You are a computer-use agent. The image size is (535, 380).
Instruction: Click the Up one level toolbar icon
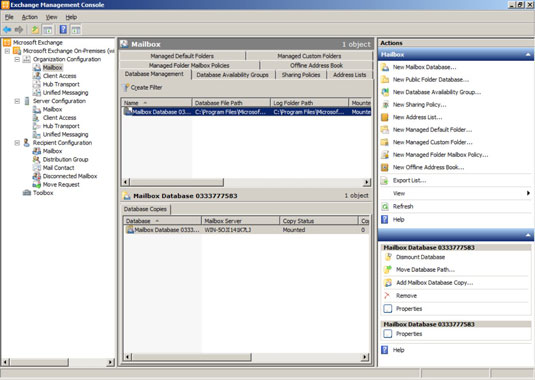pos(35,30)
